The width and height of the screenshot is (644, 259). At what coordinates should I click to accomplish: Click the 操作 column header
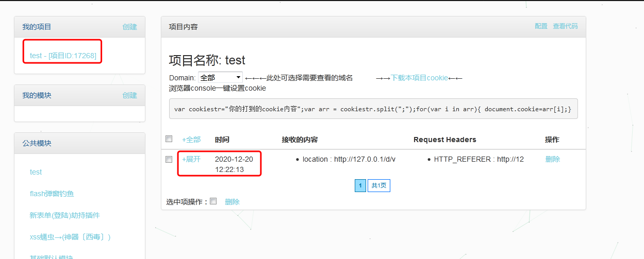tap(552, 140)
